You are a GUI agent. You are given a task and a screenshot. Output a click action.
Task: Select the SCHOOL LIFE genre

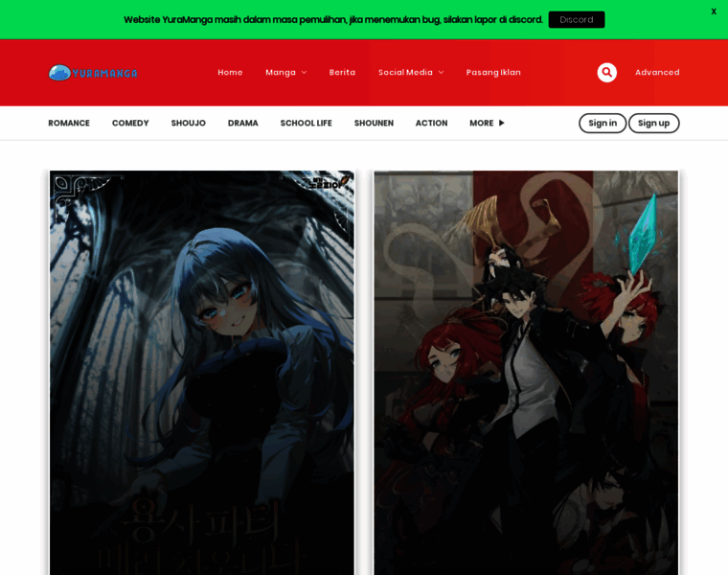tap(306, 123)
